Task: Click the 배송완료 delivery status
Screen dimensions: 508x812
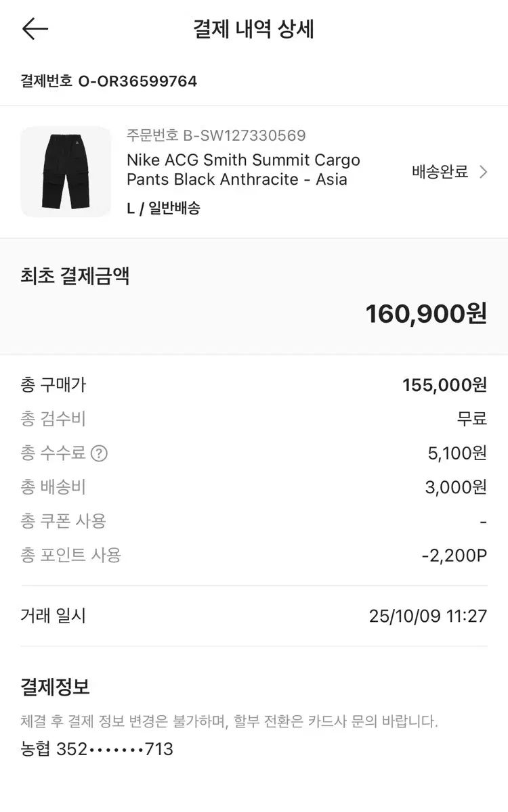Action: [x=440, y=172]
